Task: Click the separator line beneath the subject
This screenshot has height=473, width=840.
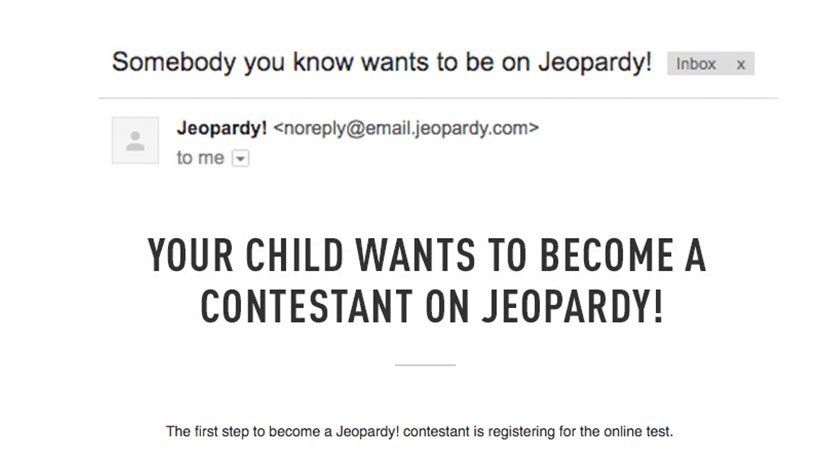Action: 438,98
